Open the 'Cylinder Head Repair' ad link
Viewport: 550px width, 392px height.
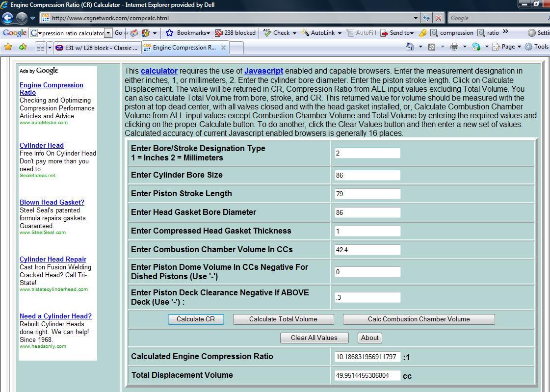click(x=53, y=259)
